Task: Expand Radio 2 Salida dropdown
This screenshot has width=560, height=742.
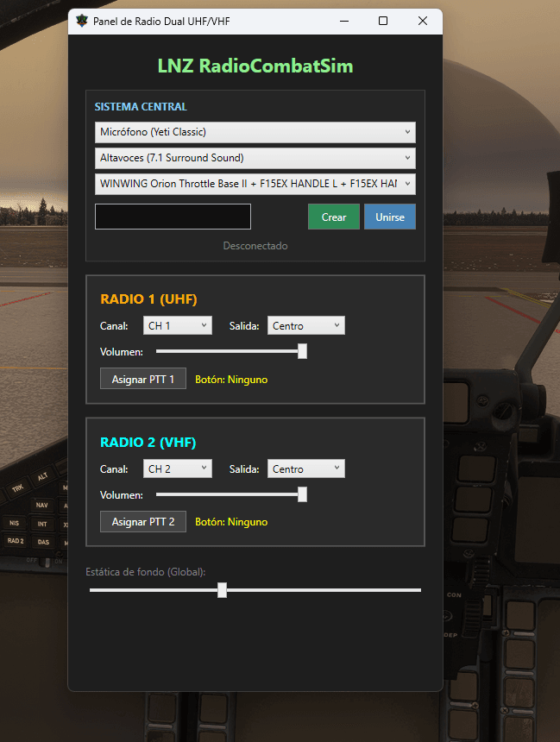Action: pyautogui.click(x=305, y=468)
